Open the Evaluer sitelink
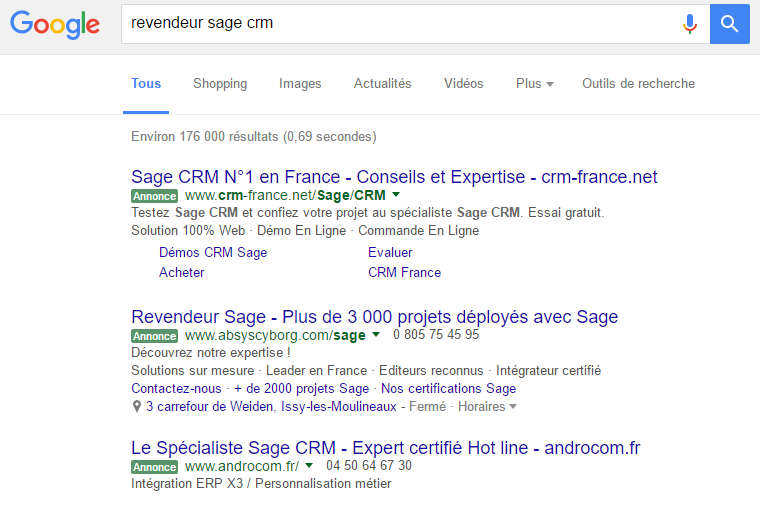The width and height of the screenshot is (760, 506). pyautogui.click(x=390, y=253)
